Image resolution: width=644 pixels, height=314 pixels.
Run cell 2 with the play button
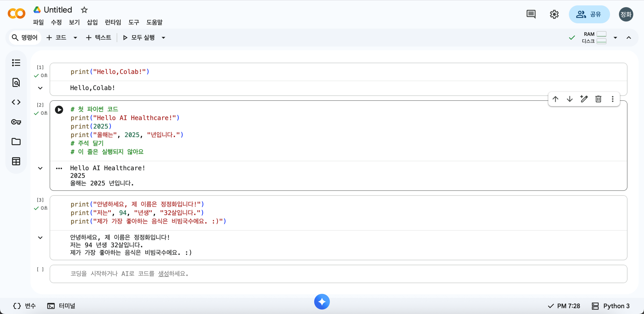tap(59, 110)
